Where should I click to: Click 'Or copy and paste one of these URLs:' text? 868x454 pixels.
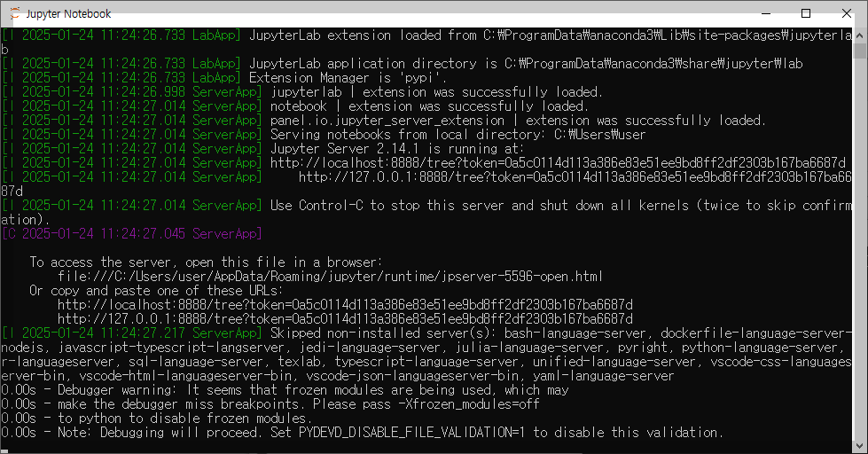156,291
